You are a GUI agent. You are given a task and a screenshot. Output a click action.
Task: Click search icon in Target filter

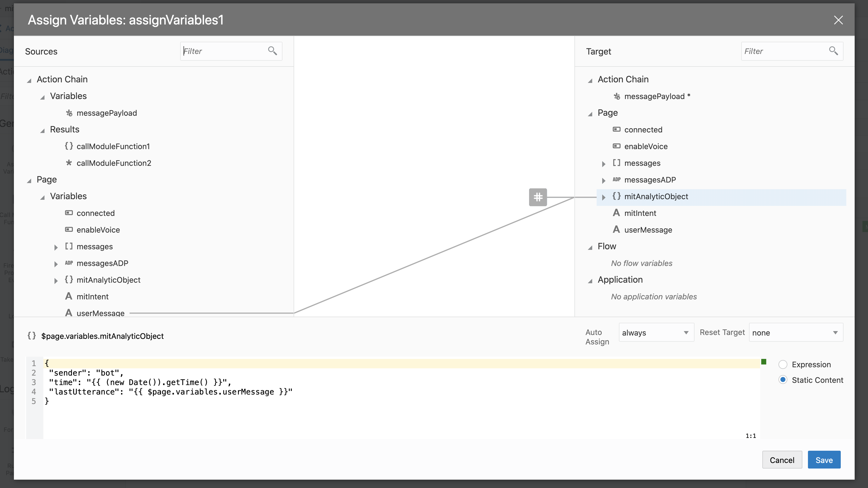tap(833, 51)
